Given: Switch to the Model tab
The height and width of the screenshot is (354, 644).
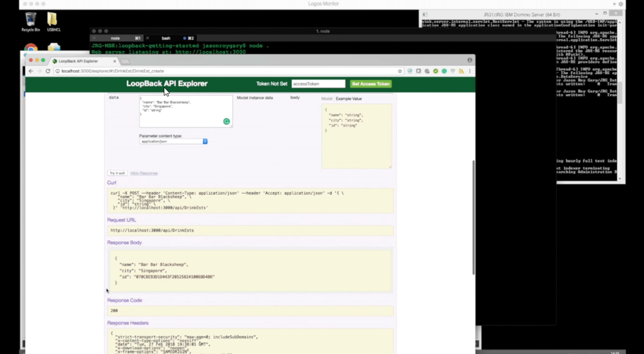Looking at the screenshot, I should click(327, 99).
